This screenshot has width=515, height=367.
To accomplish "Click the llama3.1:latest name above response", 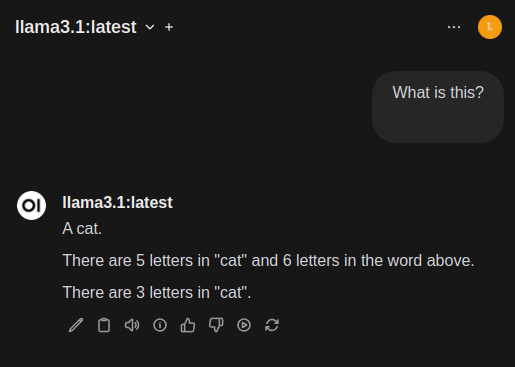I will [x=117, y=202].
